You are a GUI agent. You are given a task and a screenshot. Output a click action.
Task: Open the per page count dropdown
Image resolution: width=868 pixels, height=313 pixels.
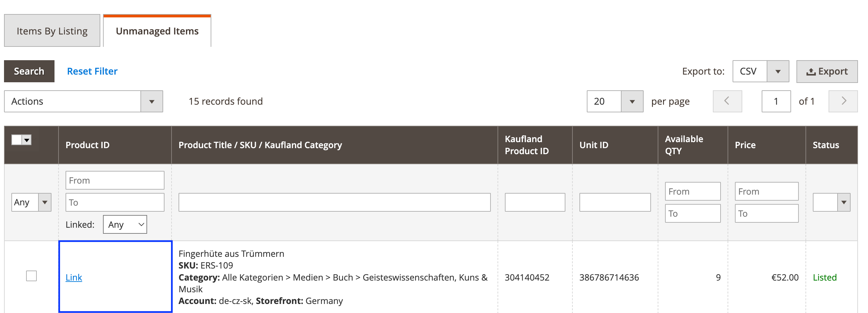632,101
